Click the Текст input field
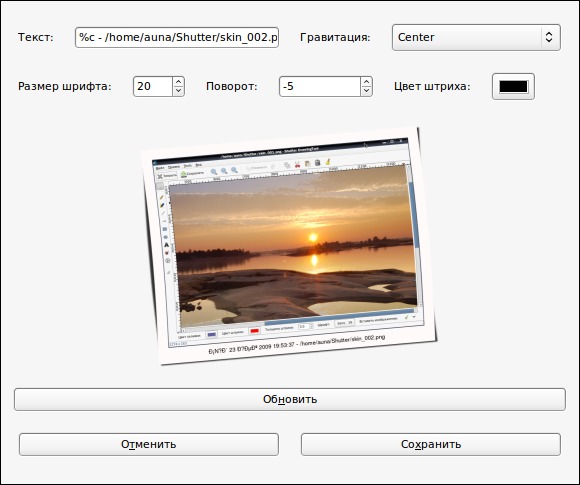 [177, 37]
